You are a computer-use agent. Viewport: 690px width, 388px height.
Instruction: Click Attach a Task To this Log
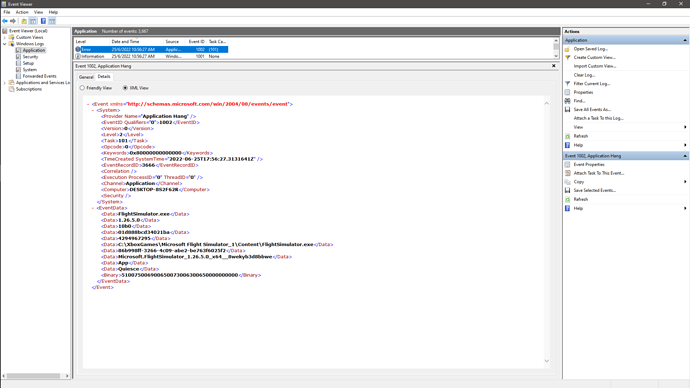pyautogui.click(x=598, y=118)
